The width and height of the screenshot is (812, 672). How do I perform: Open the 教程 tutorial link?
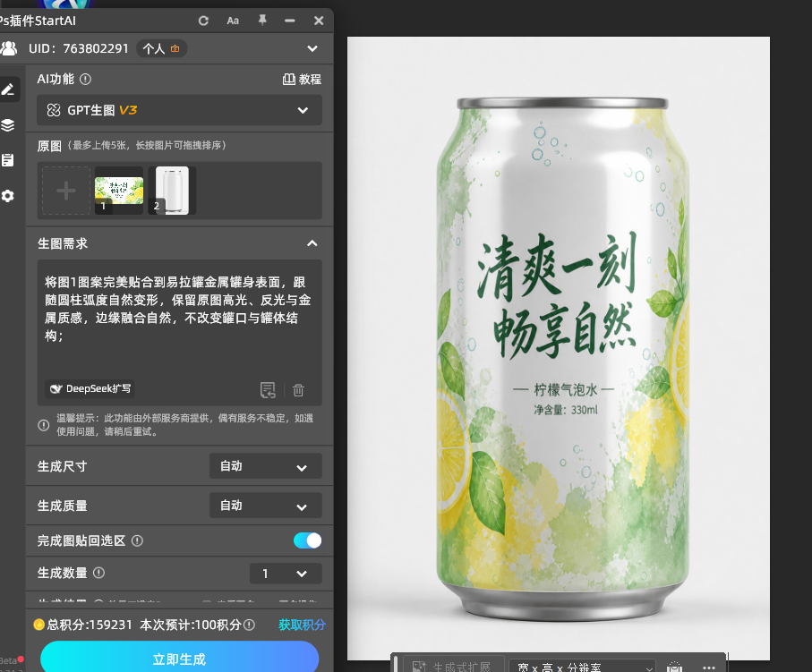tap(302, 80)
